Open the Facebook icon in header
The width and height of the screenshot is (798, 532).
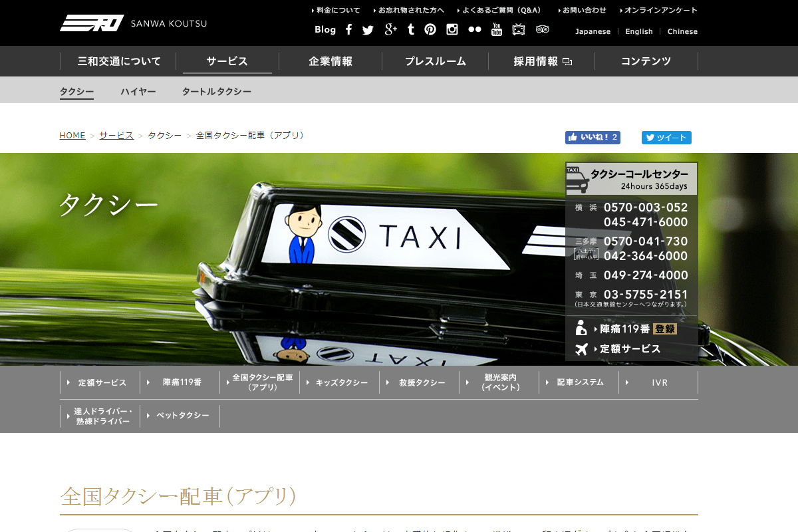pyautogui.click(x=349, y=29)
